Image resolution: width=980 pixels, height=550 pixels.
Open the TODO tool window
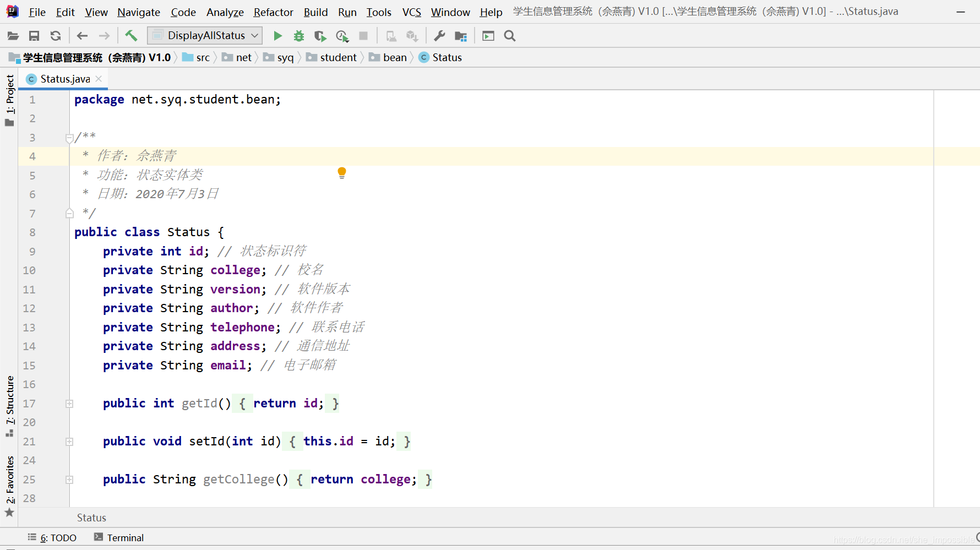(x=52, y=537)
